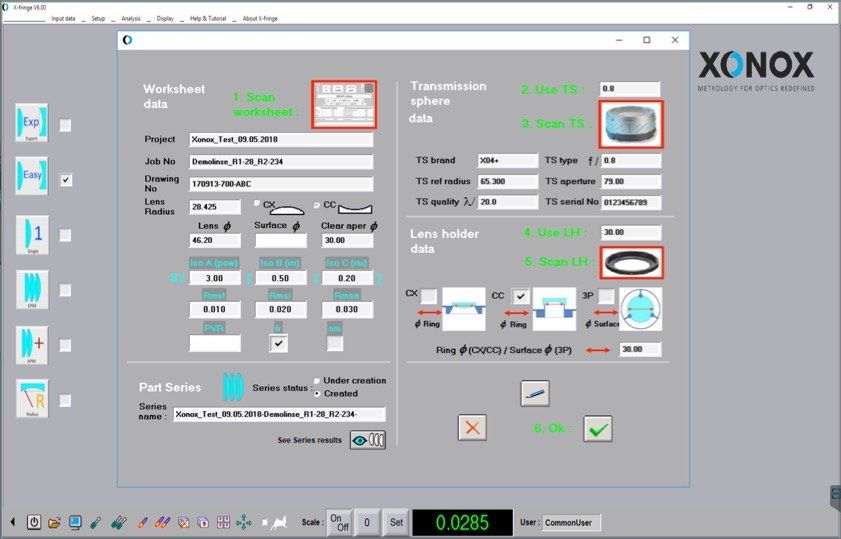Confirm with the green checkmark Ok button
The image size is (841, 539).
click(x=598, y=429)
